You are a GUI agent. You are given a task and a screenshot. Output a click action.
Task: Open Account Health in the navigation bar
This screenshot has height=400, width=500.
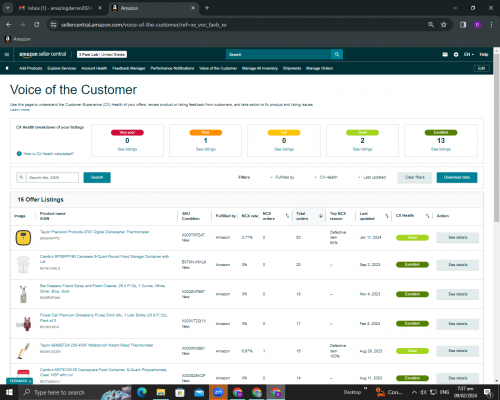[x=94, y=68]
